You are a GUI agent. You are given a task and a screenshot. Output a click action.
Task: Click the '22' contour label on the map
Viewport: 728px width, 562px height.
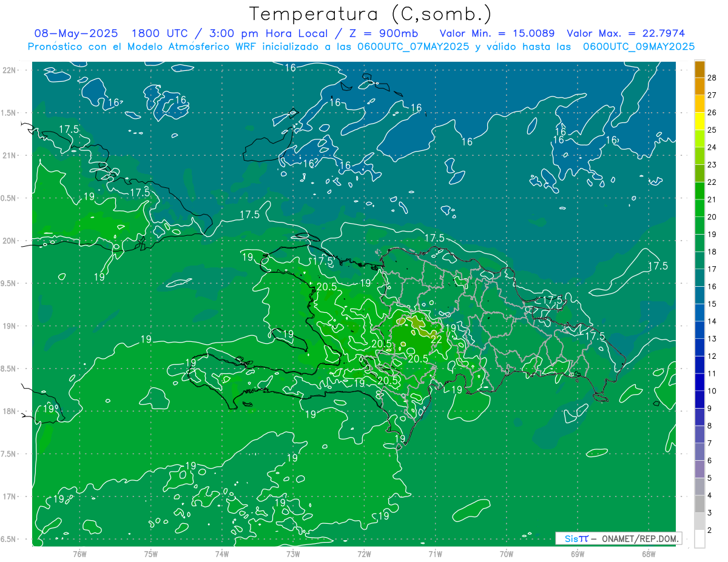[436, 340]
